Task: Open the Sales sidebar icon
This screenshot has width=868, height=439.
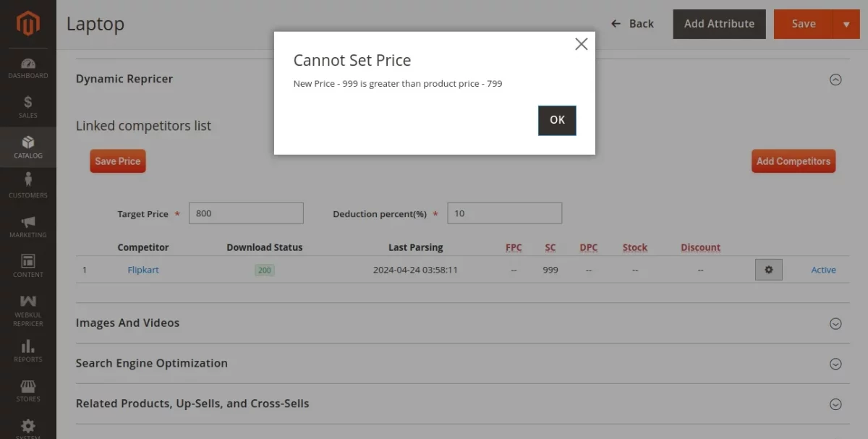Action: click(x=27, y=106)
